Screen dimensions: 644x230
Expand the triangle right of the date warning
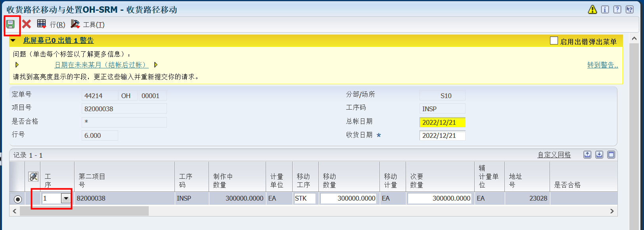156,65
